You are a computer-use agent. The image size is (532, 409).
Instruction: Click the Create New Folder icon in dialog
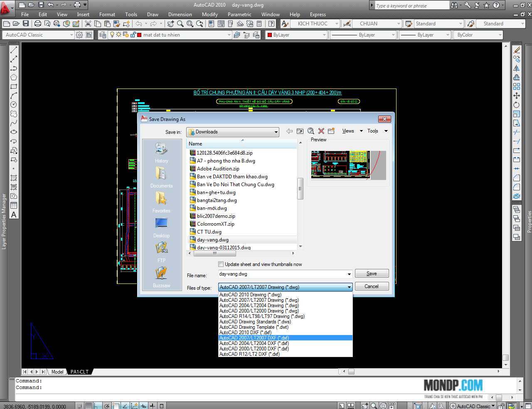coord(331,131)
